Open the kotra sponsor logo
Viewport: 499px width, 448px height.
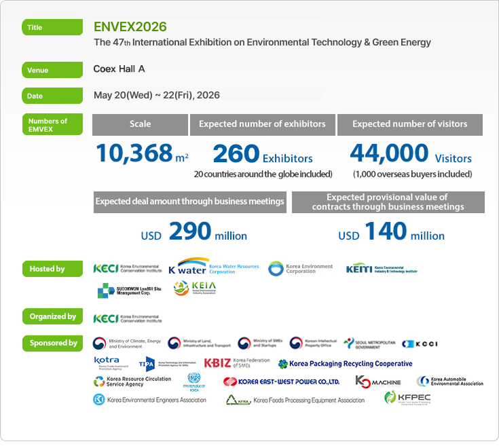pos(108,363)
